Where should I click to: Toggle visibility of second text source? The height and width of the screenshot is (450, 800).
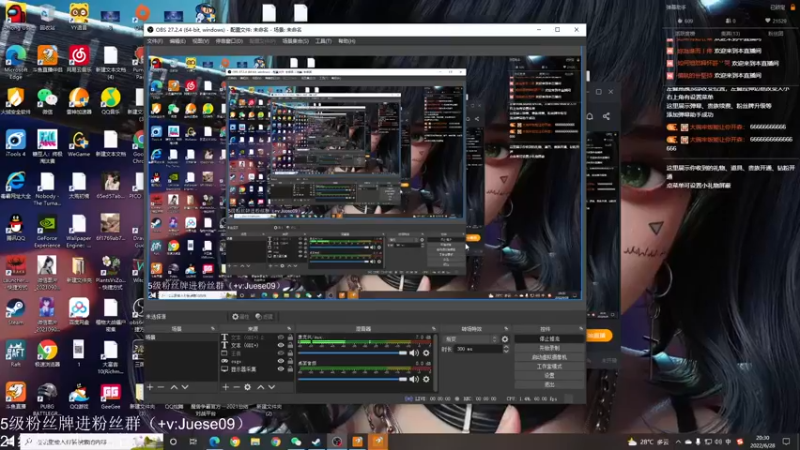click(x=281, y=345)
